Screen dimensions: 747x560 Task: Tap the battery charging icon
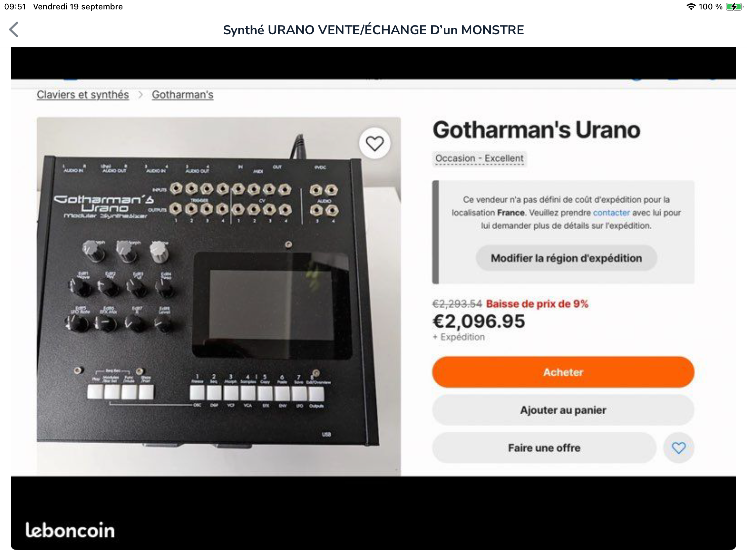(734, 7)
